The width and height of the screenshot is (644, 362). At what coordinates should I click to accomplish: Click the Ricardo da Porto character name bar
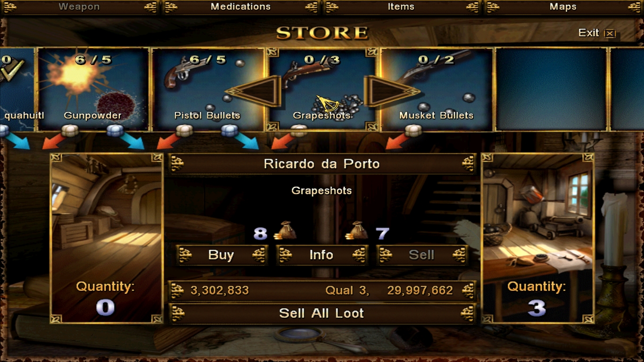click(322, 164)
